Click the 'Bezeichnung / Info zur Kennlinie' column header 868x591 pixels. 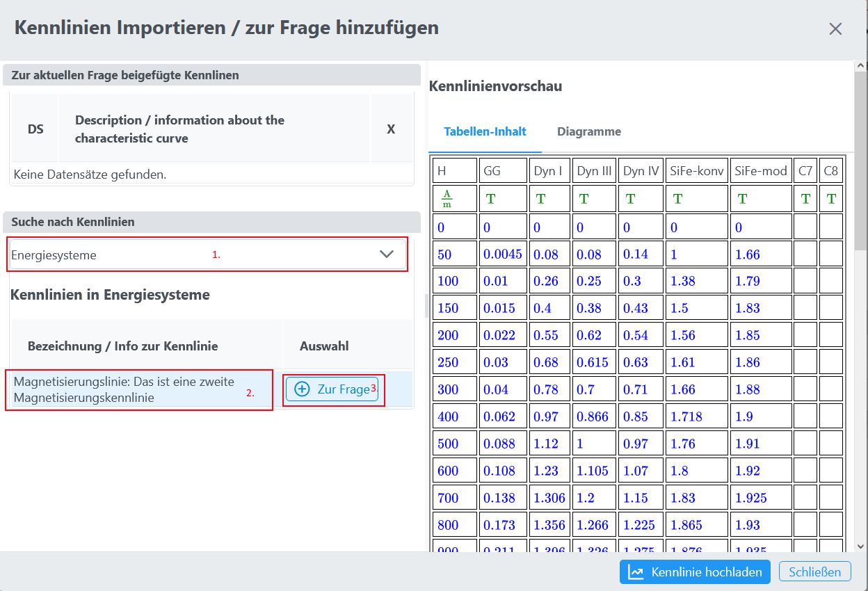pyautogui.click(x=147, y=346)
